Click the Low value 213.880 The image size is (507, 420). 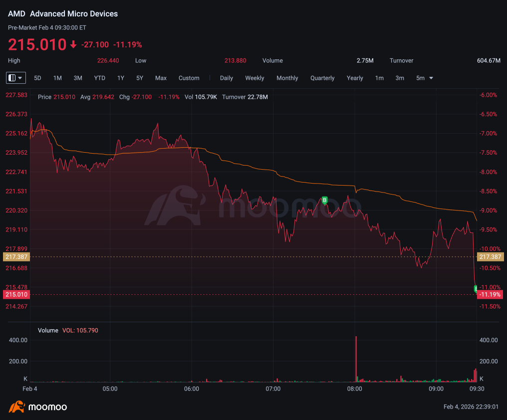coord(235,60)
